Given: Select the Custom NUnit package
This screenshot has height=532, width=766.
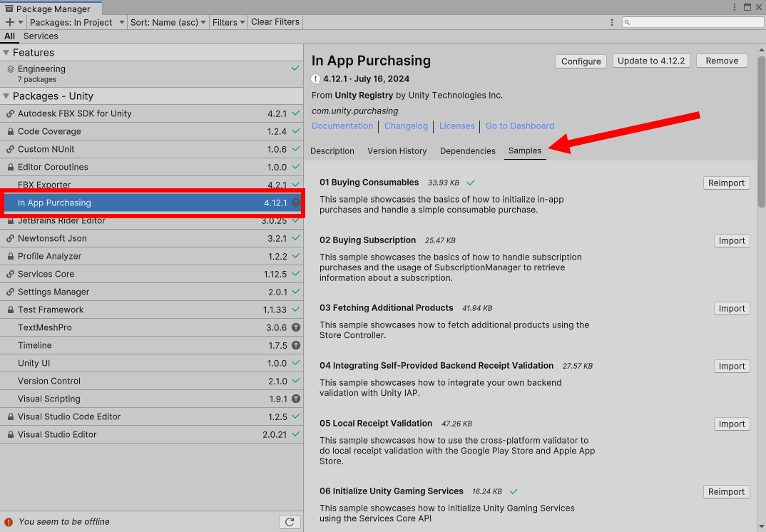Looking at the screenshot, I should click(151, 150).
